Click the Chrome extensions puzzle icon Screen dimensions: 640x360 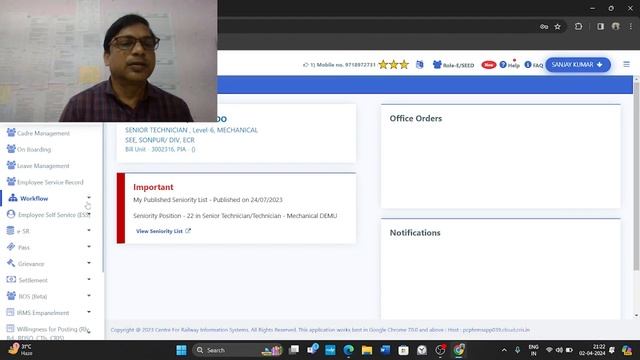tap(578, 27)
